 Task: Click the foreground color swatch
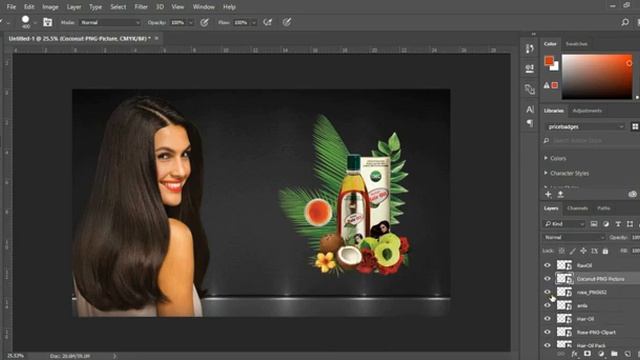pyautogui.click(x=549, y=61)
